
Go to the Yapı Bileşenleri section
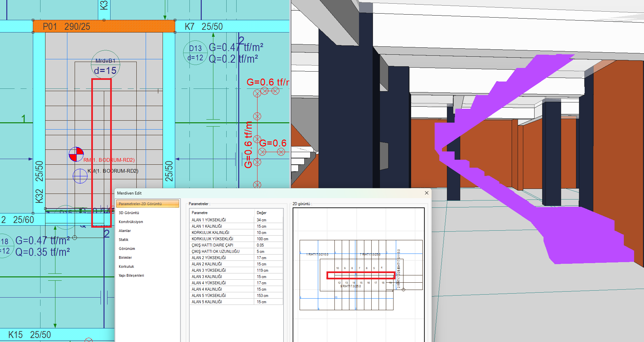[131, 275]
